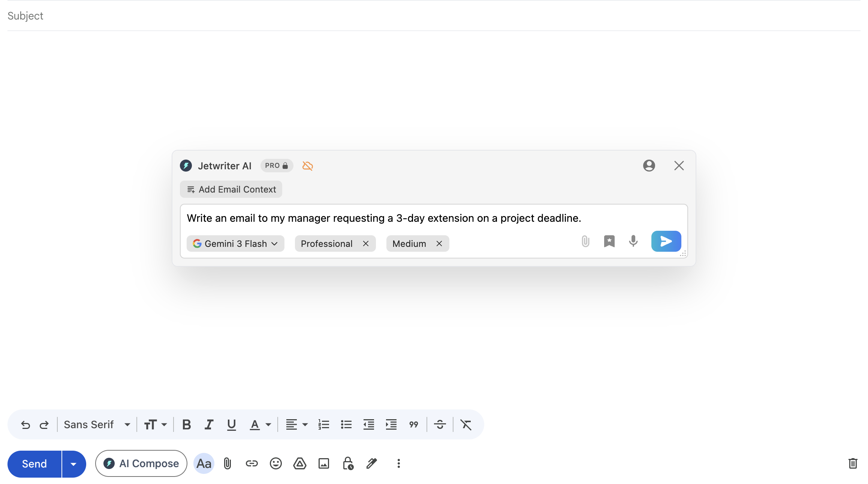
Task: Insert a bulleted list
Action: pos(346,425)
